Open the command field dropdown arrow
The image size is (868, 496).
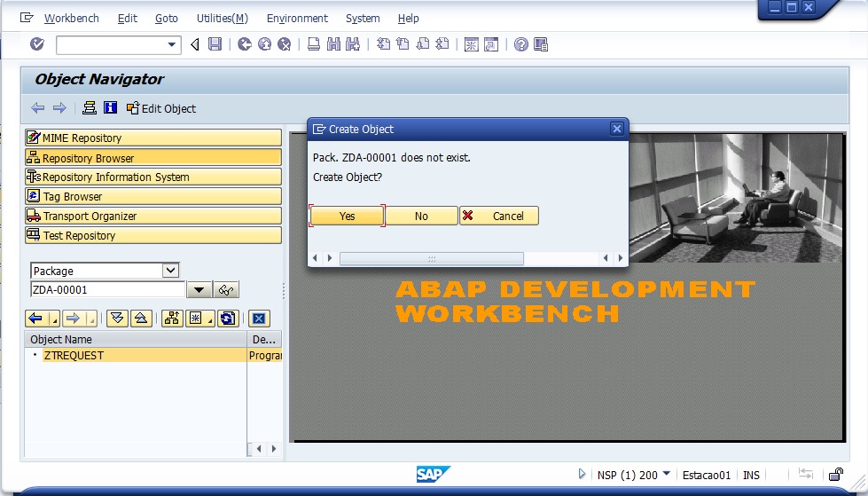click(172, 44)
